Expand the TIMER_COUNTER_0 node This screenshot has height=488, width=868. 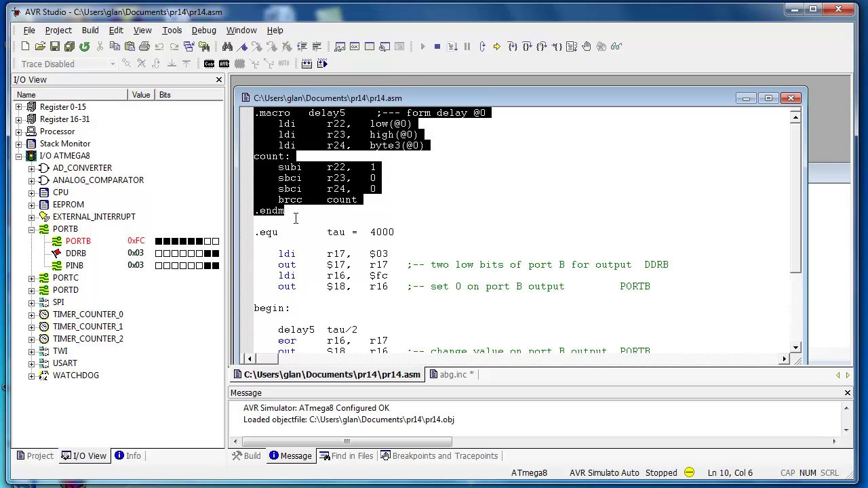point(31,314)
